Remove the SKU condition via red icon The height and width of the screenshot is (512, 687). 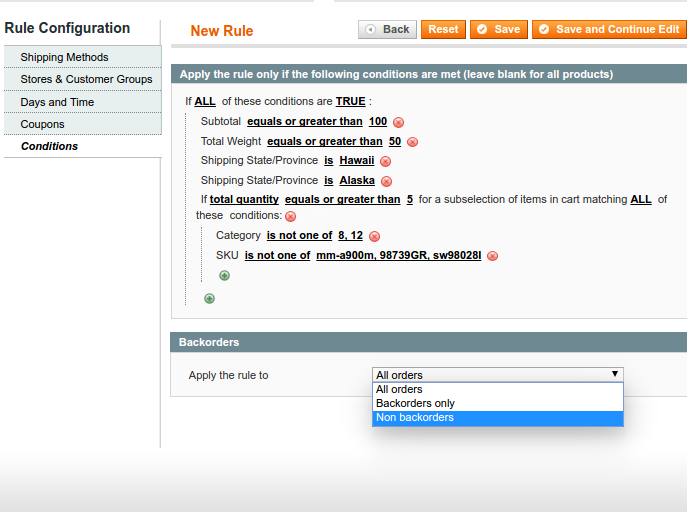[x=492, y=256]
